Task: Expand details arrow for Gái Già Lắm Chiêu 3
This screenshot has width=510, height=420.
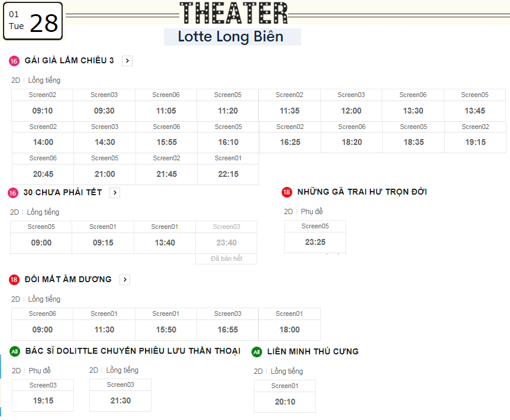Action: click(127, 61)
